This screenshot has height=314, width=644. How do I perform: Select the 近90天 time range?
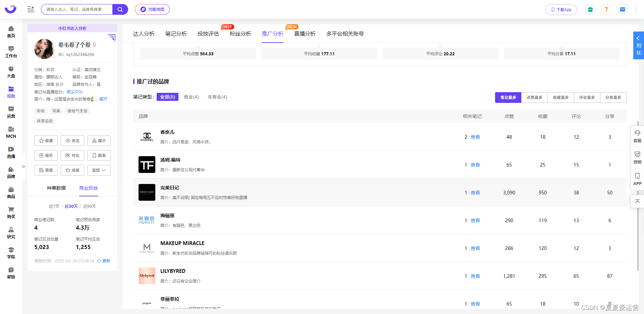(90, 206)
